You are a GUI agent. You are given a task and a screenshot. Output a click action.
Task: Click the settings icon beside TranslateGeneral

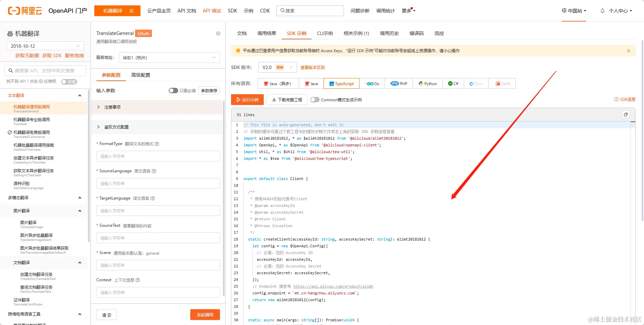click(x=218, y=33)
